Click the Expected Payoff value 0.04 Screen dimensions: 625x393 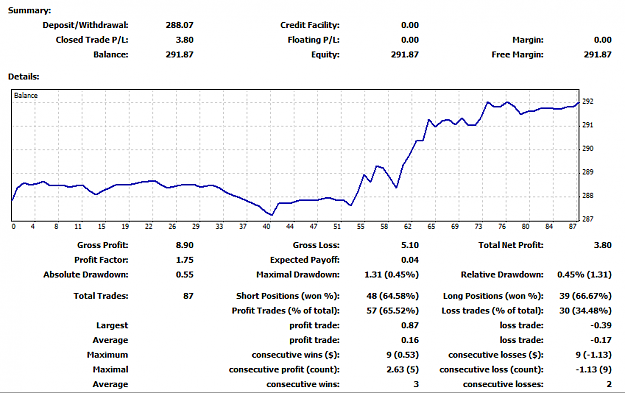click(x=410, y=260)
